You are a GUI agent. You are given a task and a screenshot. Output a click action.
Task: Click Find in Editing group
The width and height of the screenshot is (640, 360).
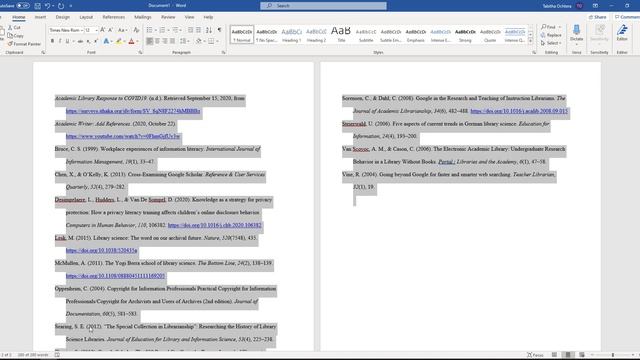tap(548, 27)
